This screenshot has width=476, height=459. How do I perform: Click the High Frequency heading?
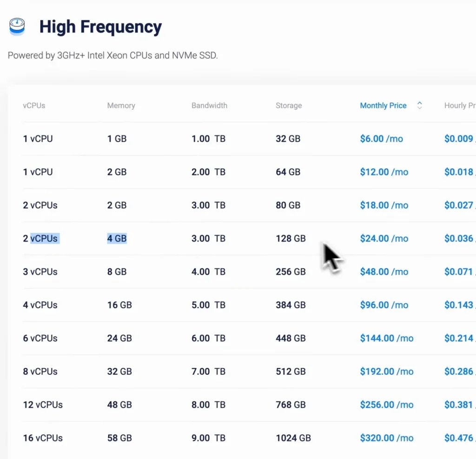point(100,27)
